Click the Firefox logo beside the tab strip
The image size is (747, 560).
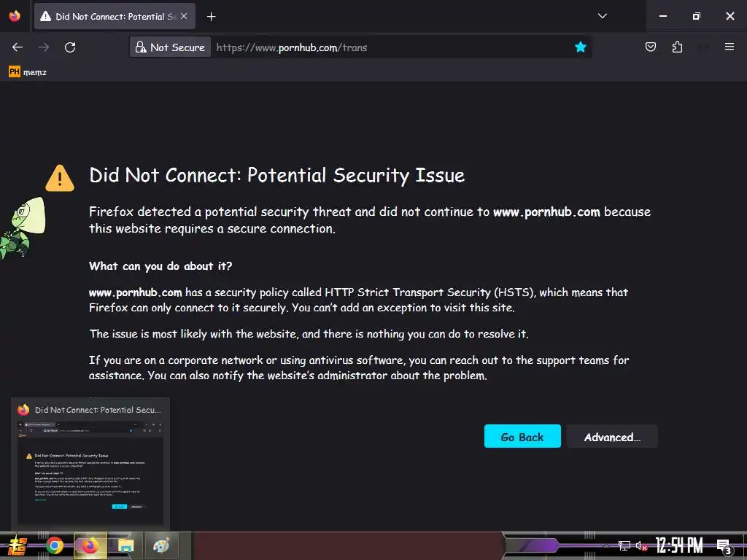[x=15, y=16]
